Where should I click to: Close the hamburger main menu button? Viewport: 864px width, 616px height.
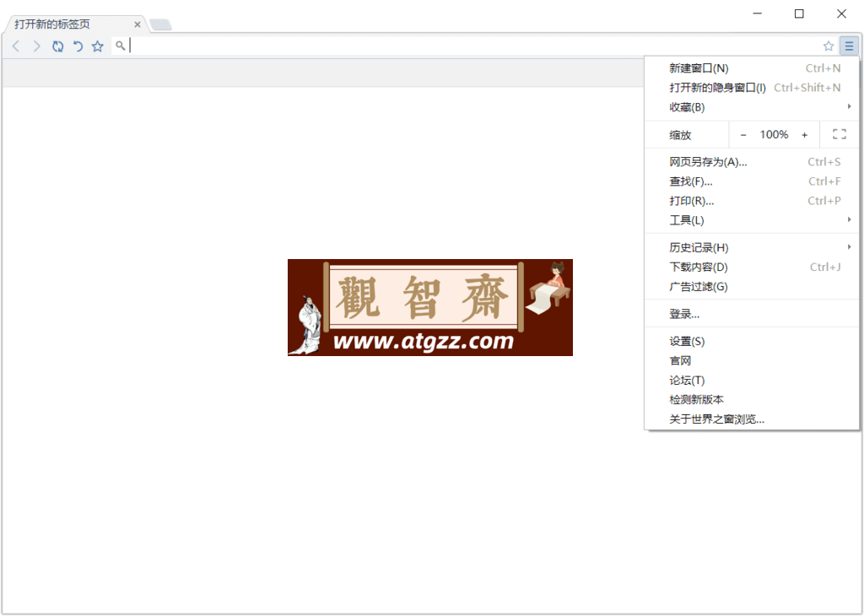point(849,46)
